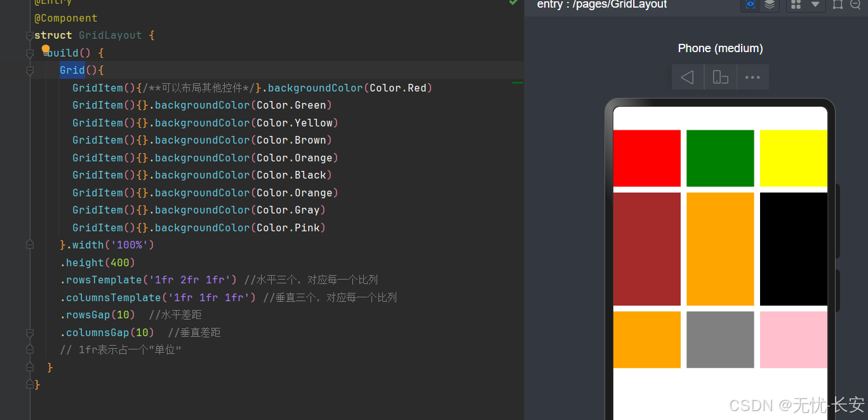Click 'Color.Pink' in the code

tap(288, 227)
